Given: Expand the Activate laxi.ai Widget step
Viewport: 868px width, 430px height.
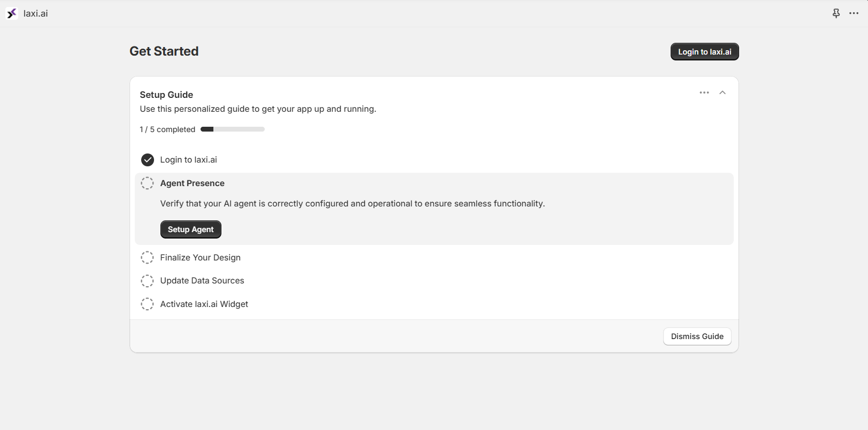Looking at the screenshot, I should [204, 304].
